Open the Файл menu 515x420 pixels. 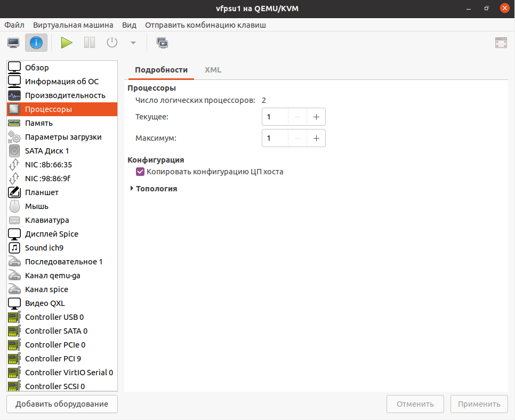click(x=14, y=25)
